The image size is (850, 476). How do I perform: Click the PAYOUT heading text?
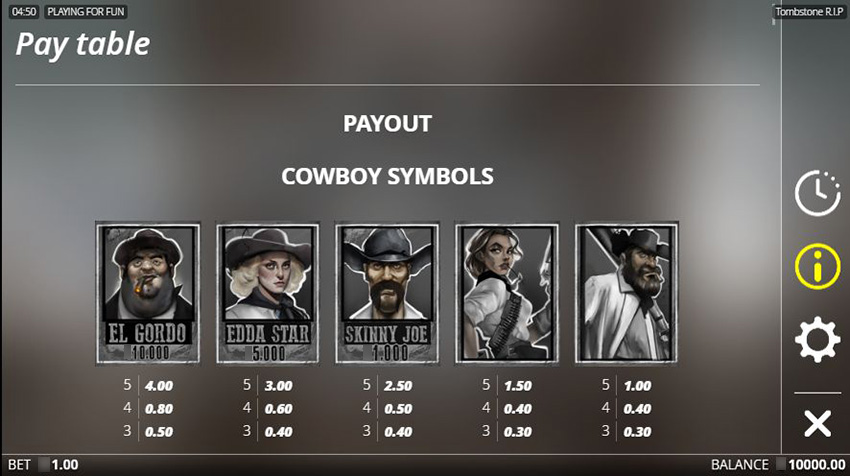point(387,124)
